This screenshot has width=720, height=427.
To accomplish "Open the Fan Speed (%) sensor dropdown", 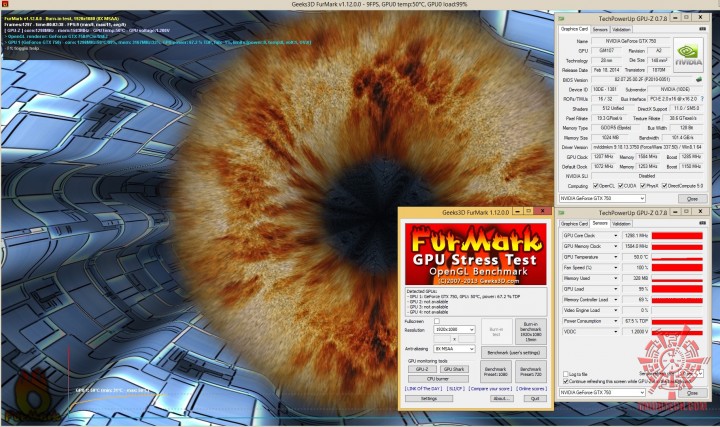I will [x=616, y=268].
